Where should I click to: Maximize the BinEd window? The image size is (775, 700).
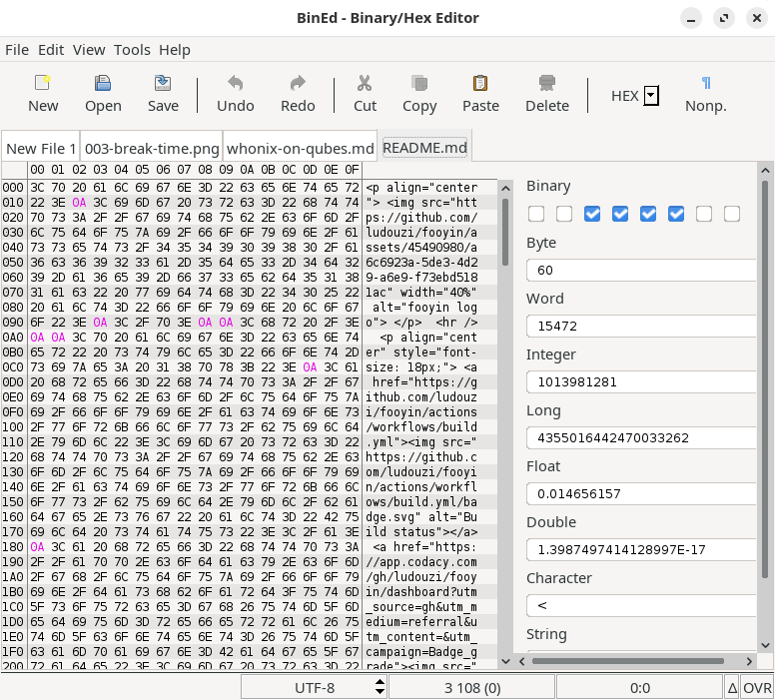[x=724, y=19]
